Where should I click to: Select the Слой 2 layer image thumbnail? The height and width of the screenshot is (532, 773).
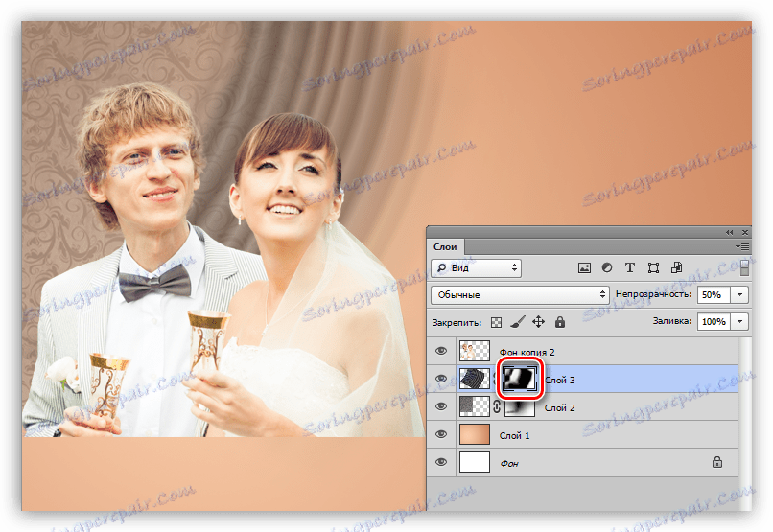(474, 406)
